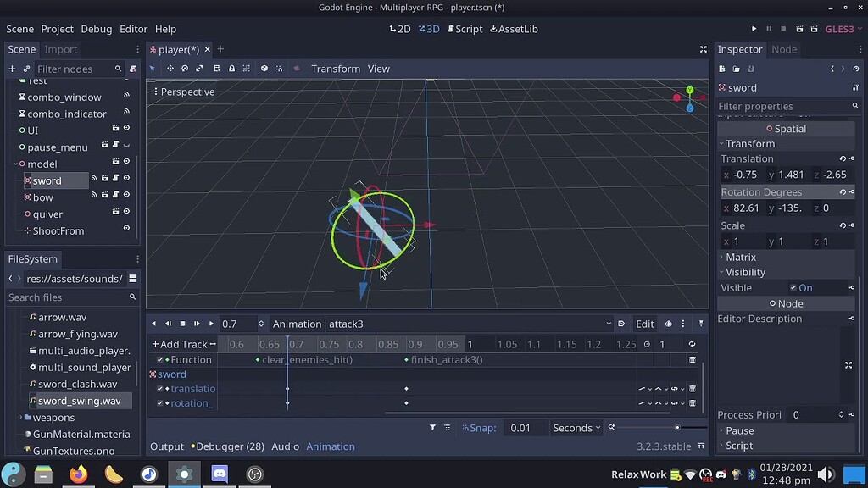Click signals icon on combo_window node
This screenshot has width=868, height=488.
(x=127, y=95)
